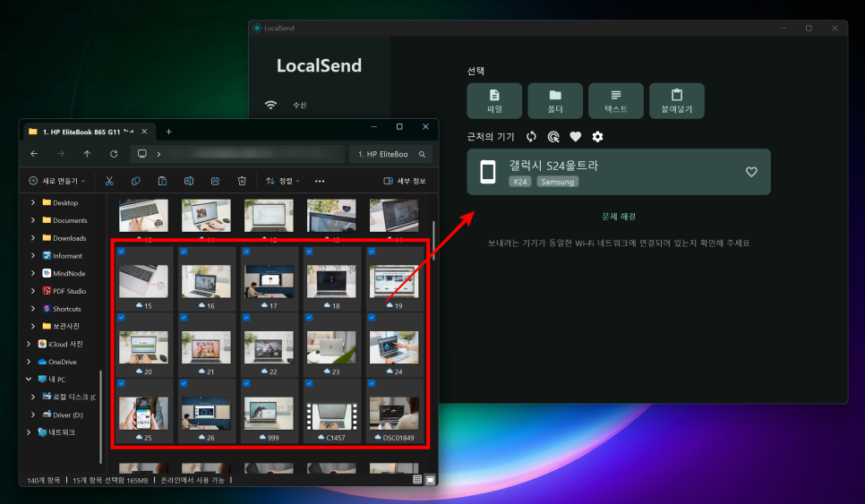This screenshot has height=504, width=865.
Task: Open the See more (…) menu in Explorer toolbar
Action: (320, 181)
